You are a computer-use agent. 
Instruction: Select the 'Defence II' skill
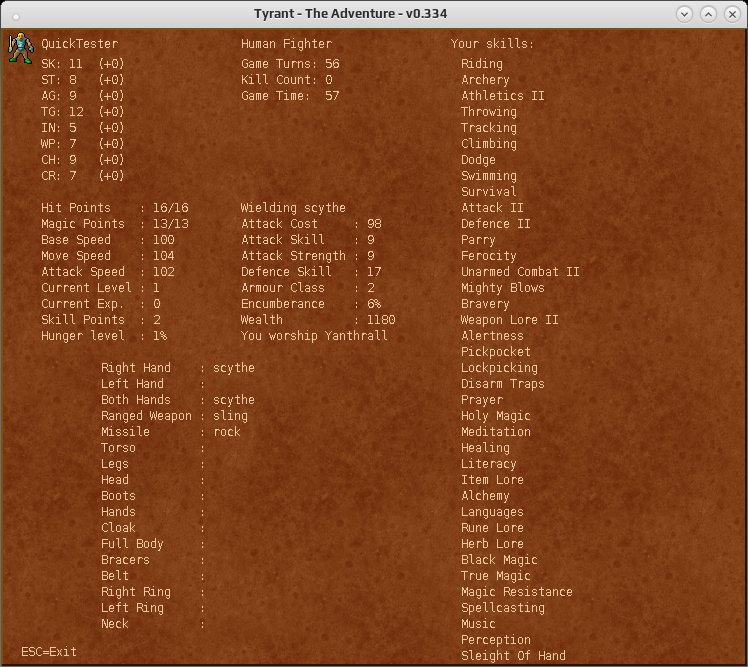(496, 224)
